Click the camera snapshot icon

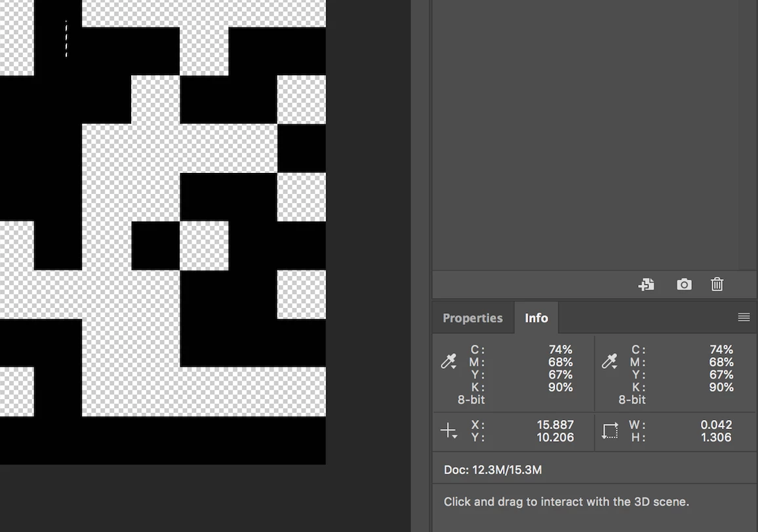coord(684,284)
